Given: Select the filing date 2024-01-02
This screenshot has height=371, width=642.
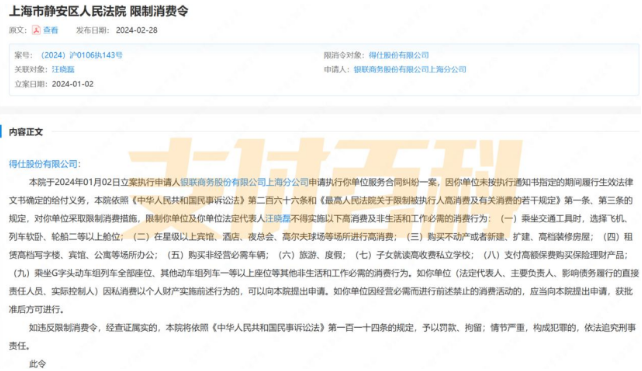Looking at the screenshot, I should pyautogui.click(x=72, y=84).
